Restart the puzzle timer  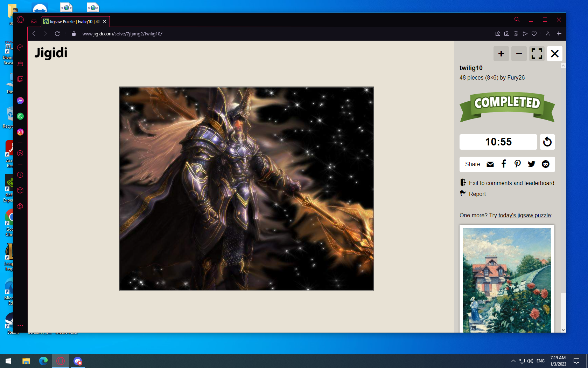(547, 142)
